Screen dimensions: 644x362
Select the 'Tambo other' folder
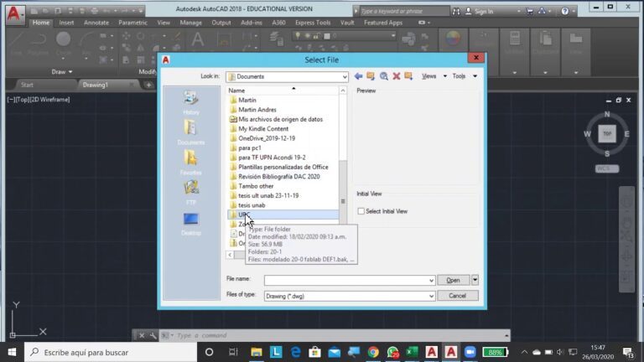point(256,186)
